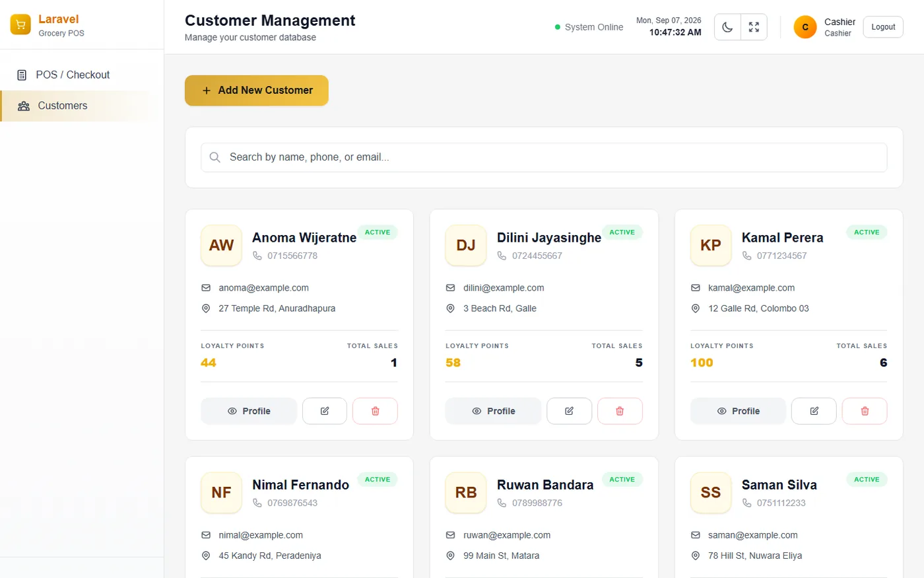924x578 pixels.
Task: Click the Active badge on Nimal Fernando's card
Action: (x=378, y=480)
